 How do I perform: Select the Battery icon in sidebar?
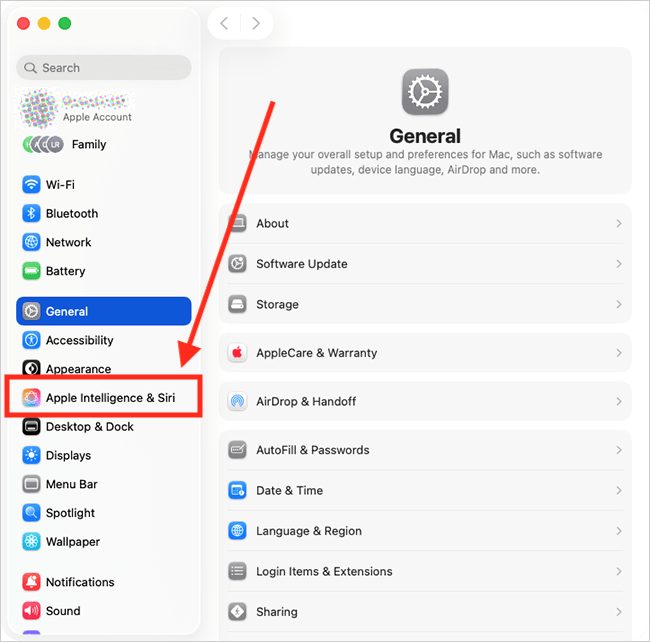click(31, 271)
